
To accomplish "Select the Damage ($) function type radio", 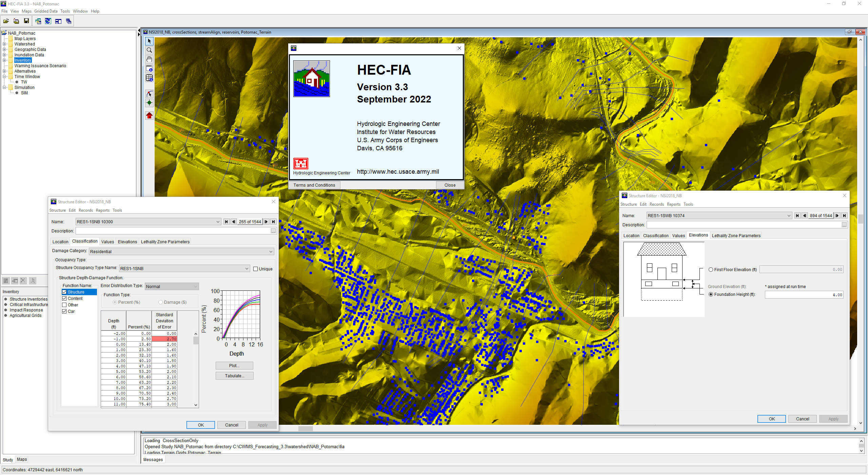I will (161, 302).
